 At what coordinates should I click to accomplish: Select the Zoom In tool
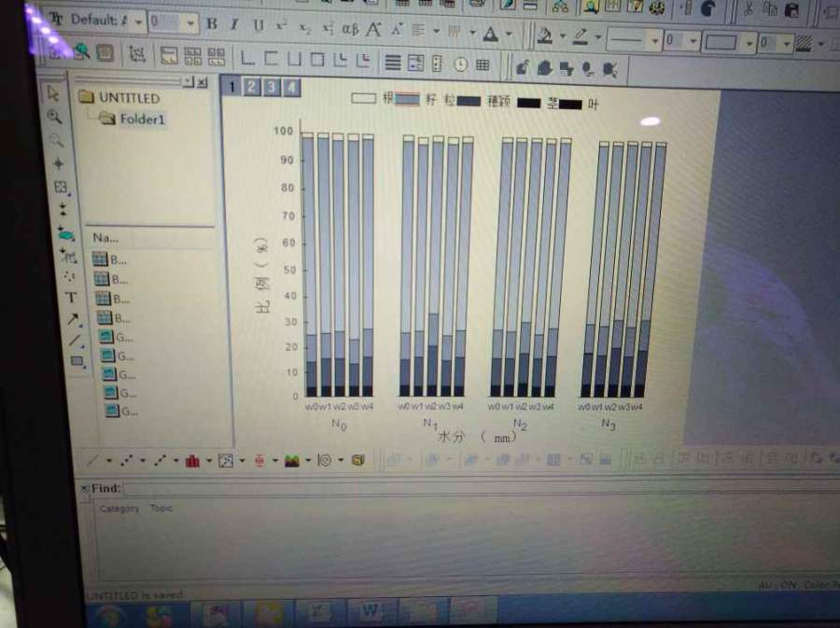tap(54, 117)
